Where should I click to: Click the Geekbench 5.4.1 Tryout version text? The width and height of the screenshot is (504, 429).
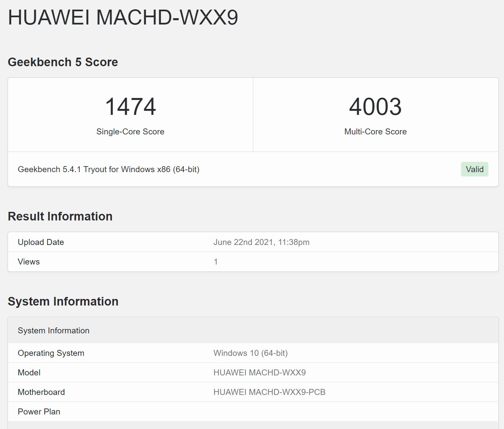108,169
